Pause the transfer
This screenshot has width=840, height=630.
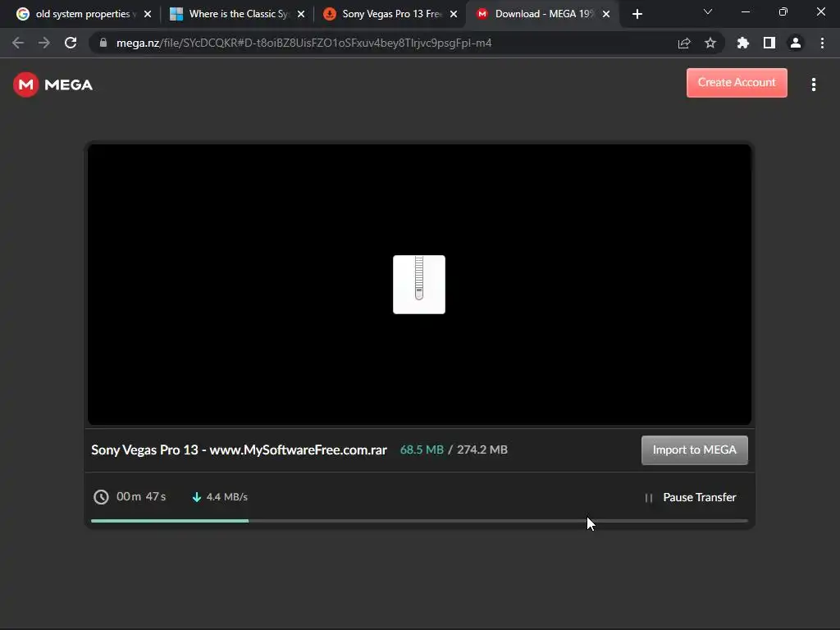coord(691,497)
